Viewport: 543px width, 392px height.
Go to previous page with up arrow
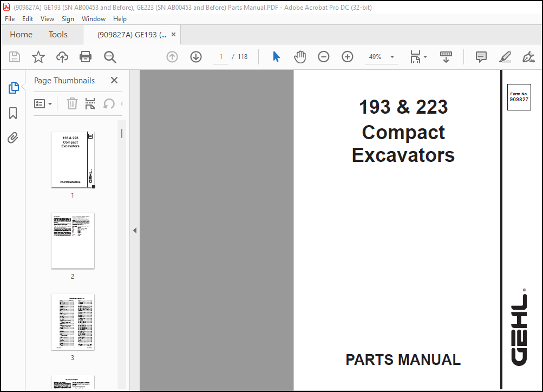172,57
